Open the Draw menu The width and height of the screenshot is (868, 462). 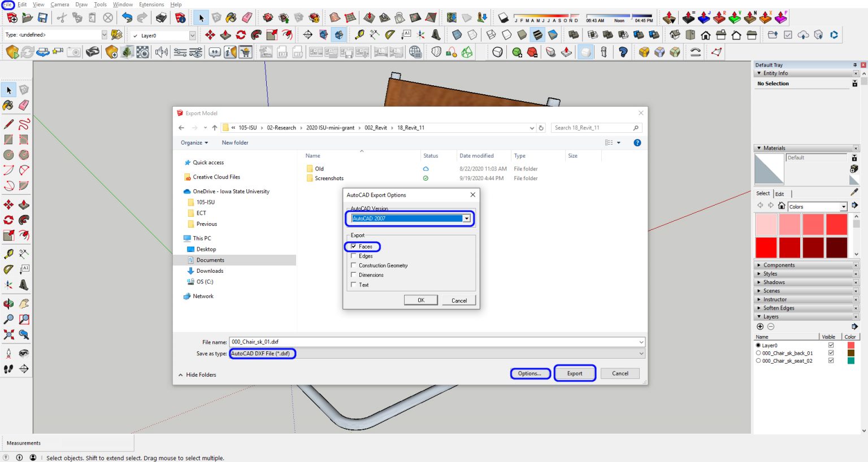tap(81, 5)
